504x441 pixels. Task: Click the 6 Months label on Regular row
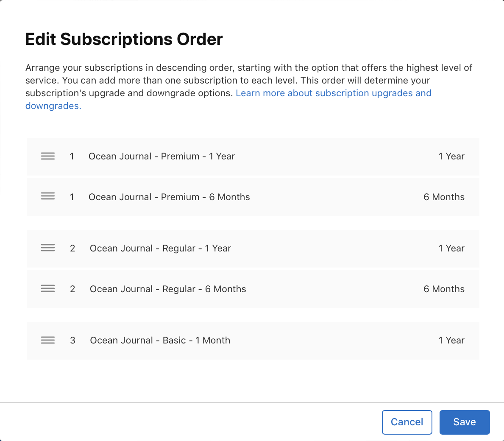point(444,289)
